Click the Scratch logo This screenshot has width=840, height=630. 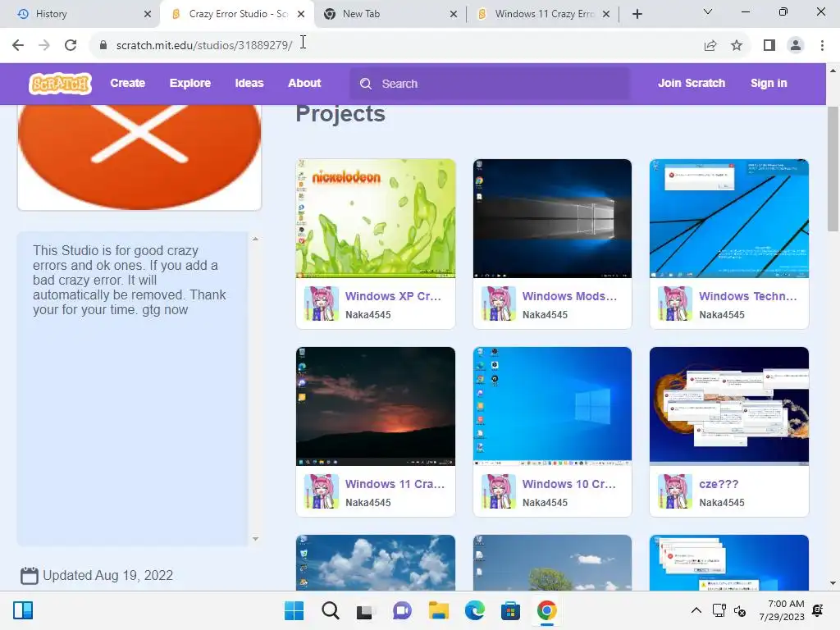pos(60,84)
